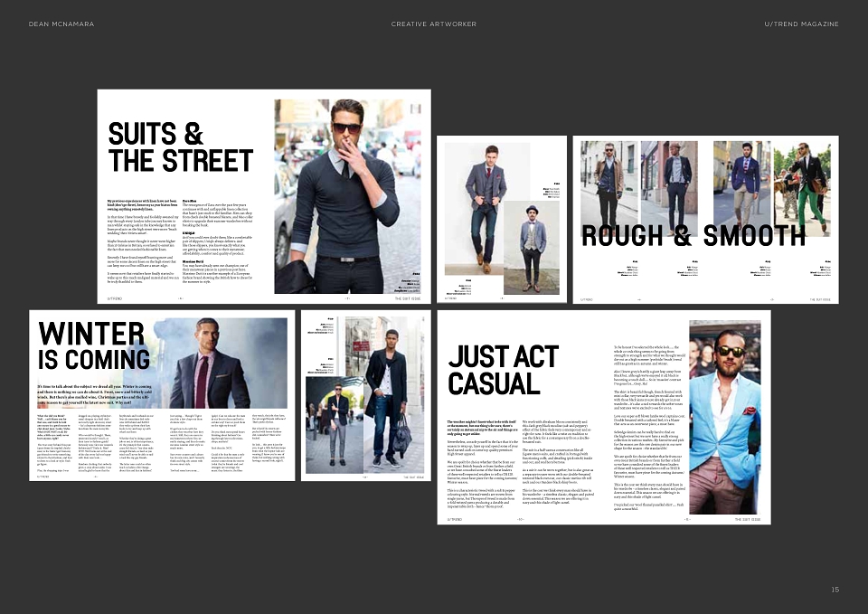This screenshot has width=868, height=614.
Task: Select the small sunglasses man street photo
Action: tap(335, 425)
